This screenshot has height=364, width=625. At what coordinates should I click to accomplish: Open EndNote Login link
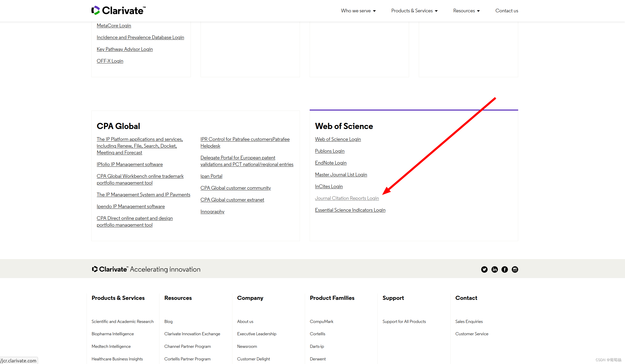click(x=330, y=163)
